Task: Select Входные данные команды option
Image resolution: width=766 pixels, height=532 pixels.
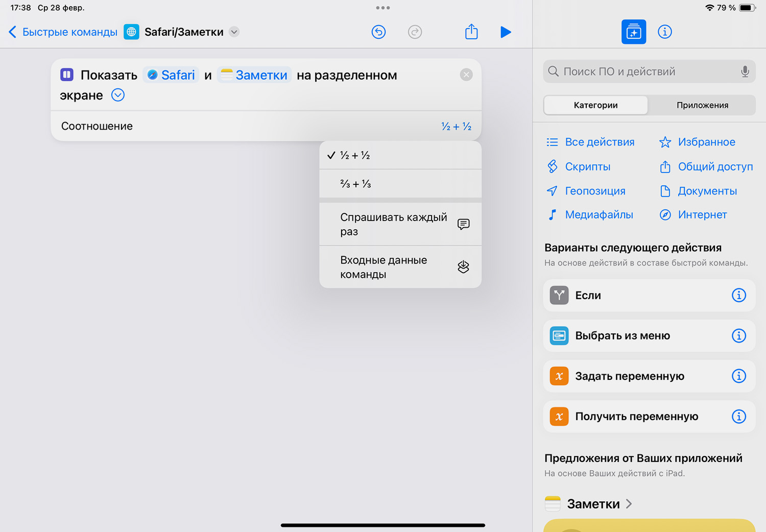Action: [x=400, y=267]
